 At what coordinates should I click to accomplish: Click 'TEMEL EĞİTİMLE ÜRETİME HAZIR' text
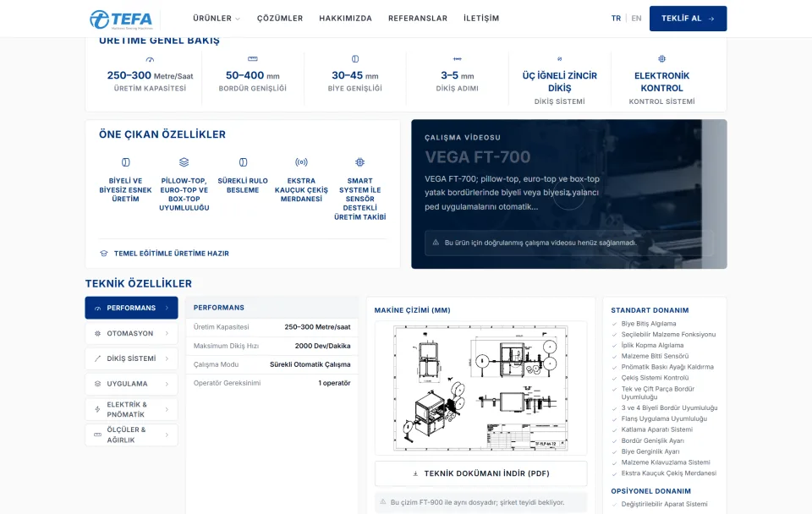click(x=172, y=254)
